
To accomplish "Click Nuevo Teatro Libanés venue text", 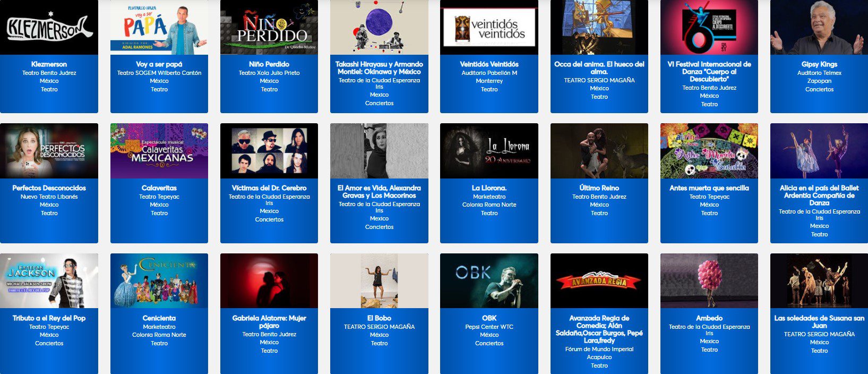I will (49, 197).
